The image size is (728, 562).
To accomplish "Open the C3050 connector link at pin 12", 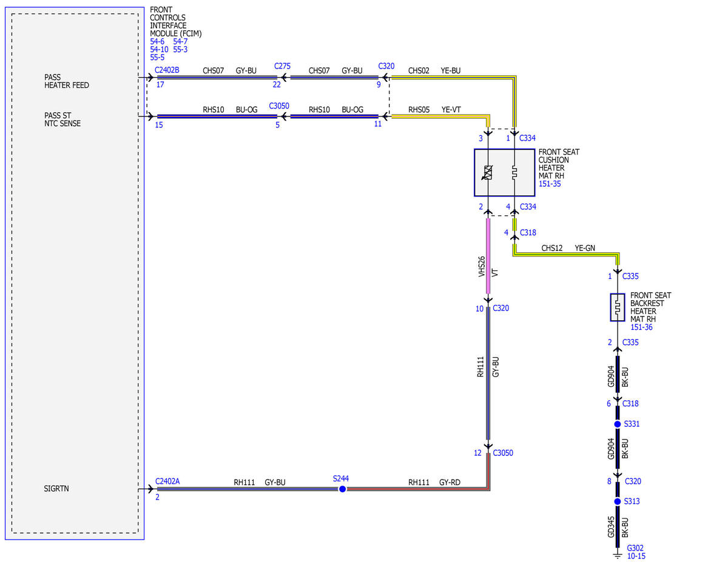I will click(x=504, y=452).
